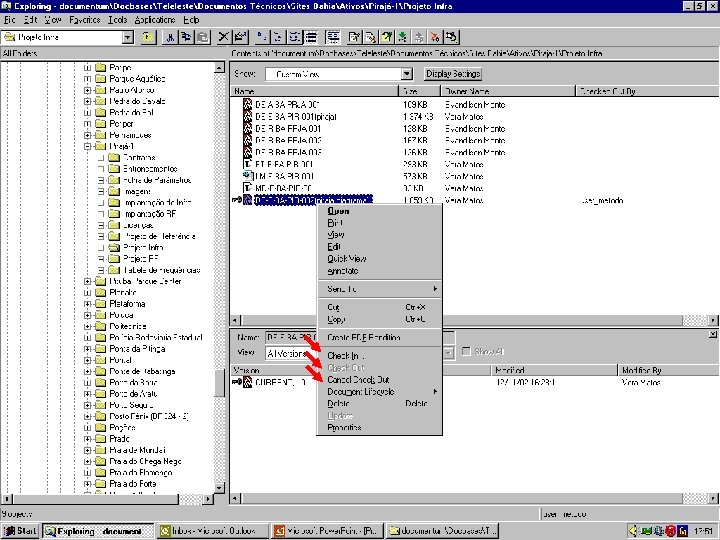Expand the Porto Seguro tree node

coord(87,405)
